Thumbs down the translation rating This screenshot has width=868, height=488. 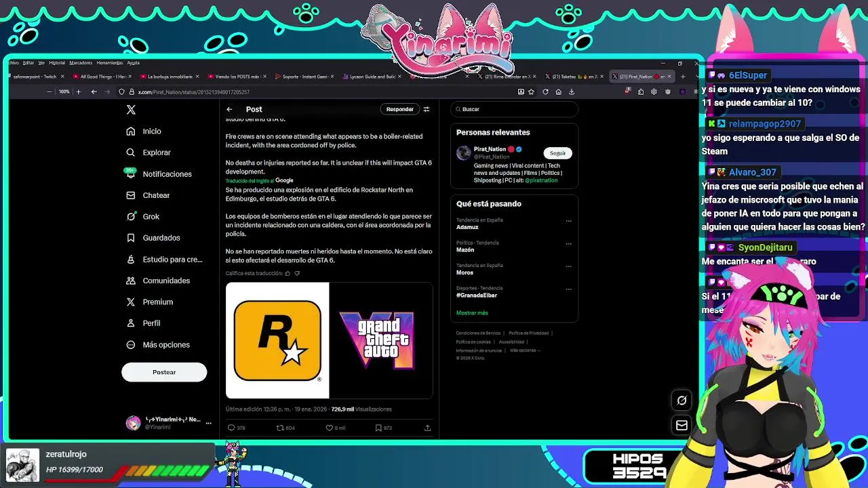[x=297, y=274]
